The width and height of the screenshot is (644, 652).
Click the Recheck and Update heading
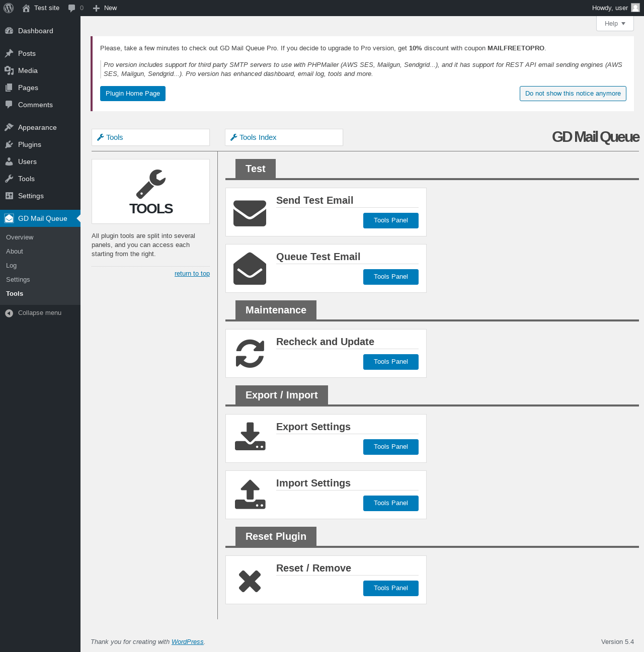click(326, 342)
